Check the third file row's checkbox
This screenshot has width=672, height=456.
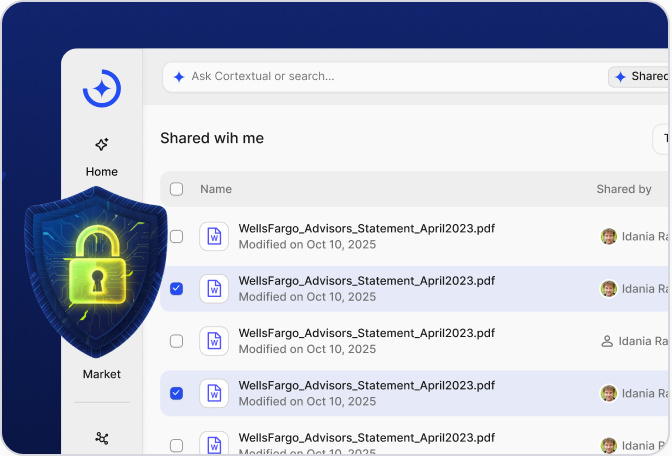(177, 341)
